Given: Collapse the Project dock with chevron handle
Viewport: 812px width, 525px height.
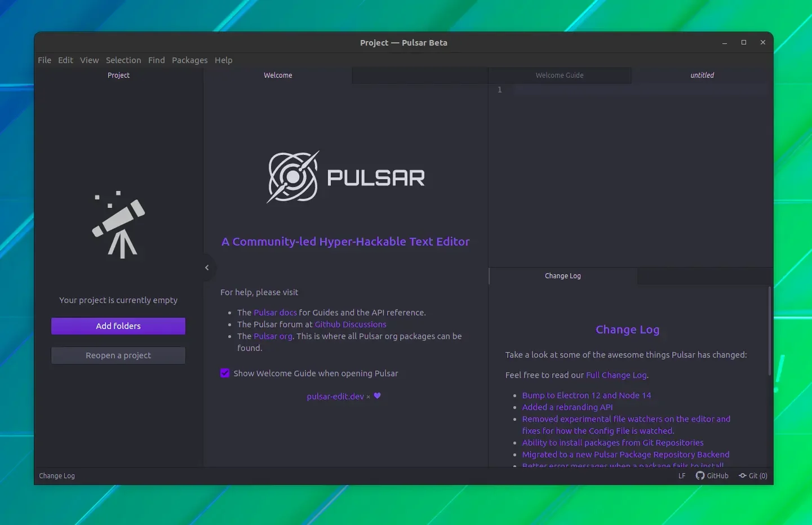Looking at the screenshot, I should [x=207, y=268].
